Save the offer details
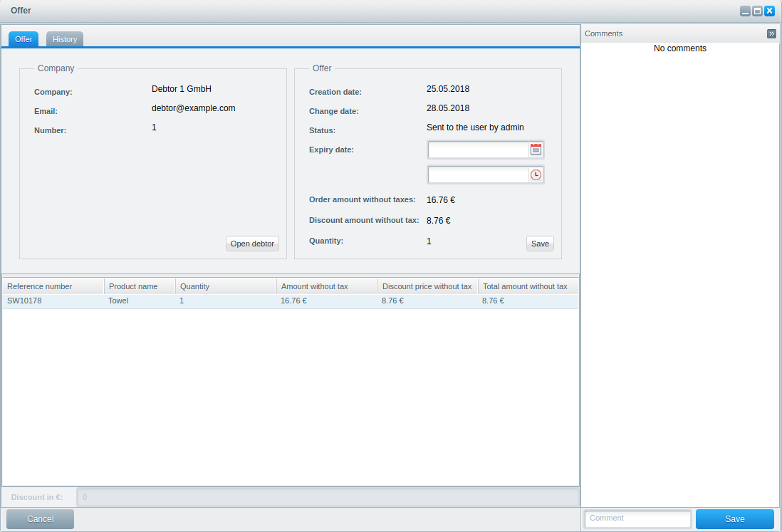Image resolution: width=782 pixels, height=532 pixels. coord(540,244)
